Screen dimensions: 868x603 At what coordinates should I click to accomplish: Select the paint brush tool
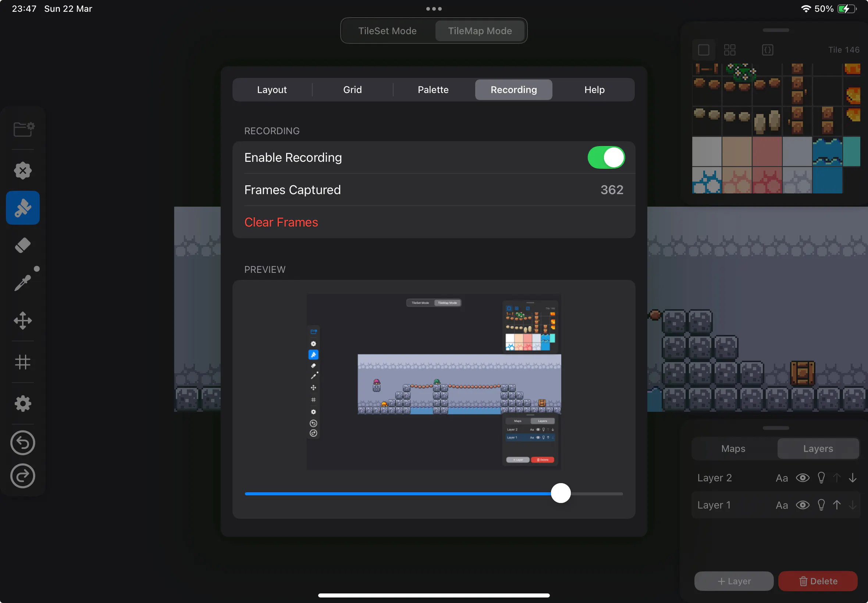point(23,208)
